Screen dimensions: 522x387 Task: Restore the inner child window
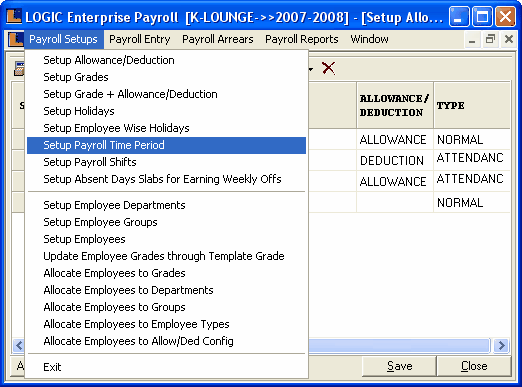pyautogui.click(x=490, y=39)
